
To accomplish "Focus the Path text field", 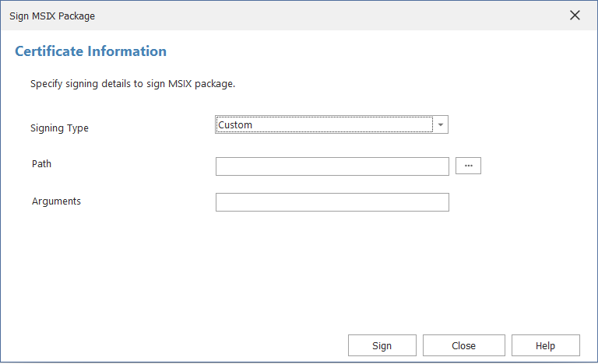I will tap(332, 166).
